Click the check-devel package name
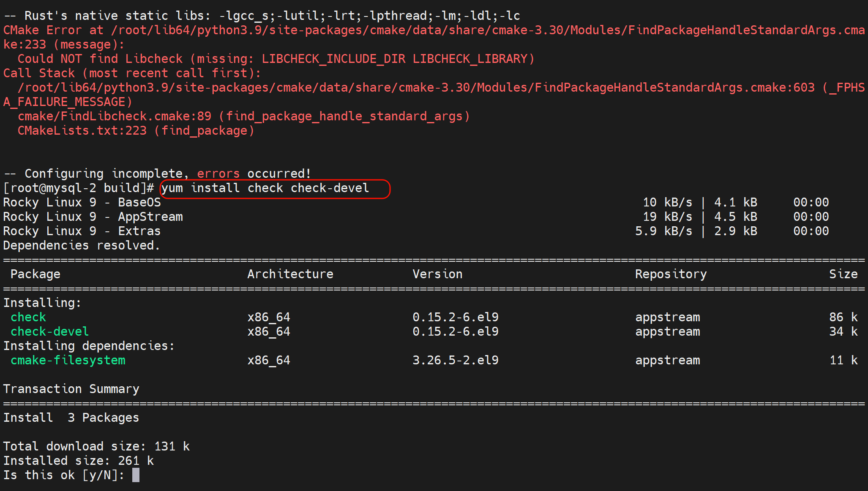This screenshot has width=868, height=491. (50, 331)
